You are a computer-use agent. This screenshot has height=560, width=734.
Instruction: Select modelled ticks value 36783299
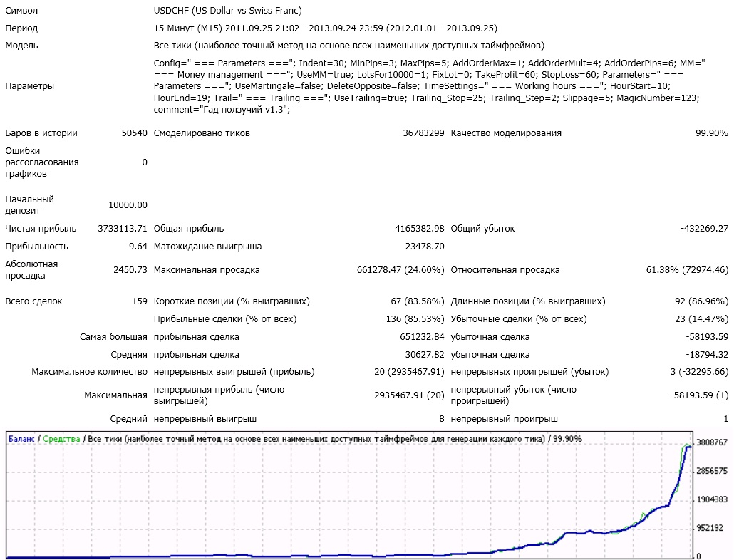(x=423, y=133)
